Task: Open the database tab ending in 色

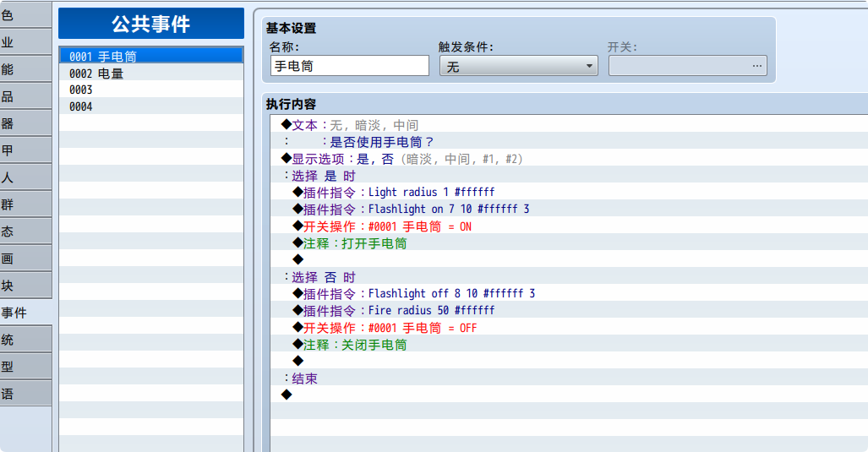Action: (25, 15)
